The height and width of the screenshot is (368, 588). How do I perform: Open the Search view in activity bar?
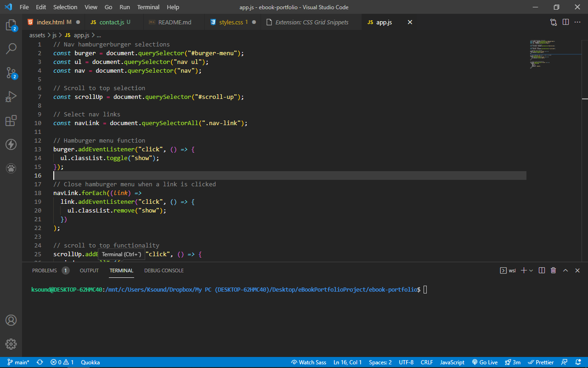[11, 49]
